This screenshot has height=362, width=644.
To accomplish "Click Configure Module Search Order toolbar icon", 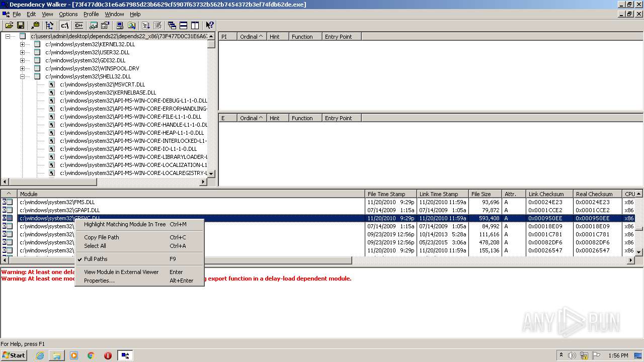I will tap(131, 25).
